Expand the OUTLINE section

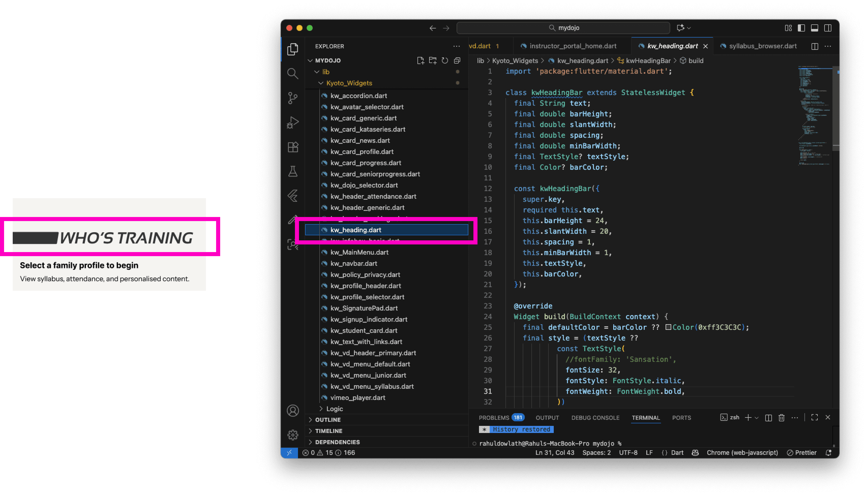(327, 420)
